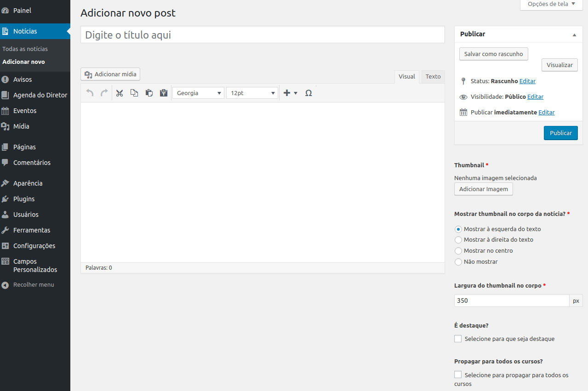Viewport: 588px width, 391px height.
Task: Expand the 'Opções de tela' panel
Action: pos(551,4)
